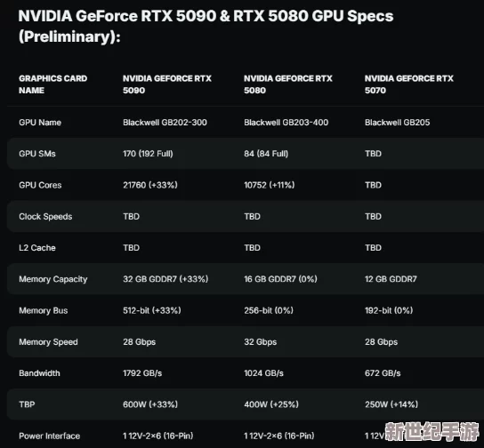
Task: Click the Power Interface row label
Action: point(50,436)
